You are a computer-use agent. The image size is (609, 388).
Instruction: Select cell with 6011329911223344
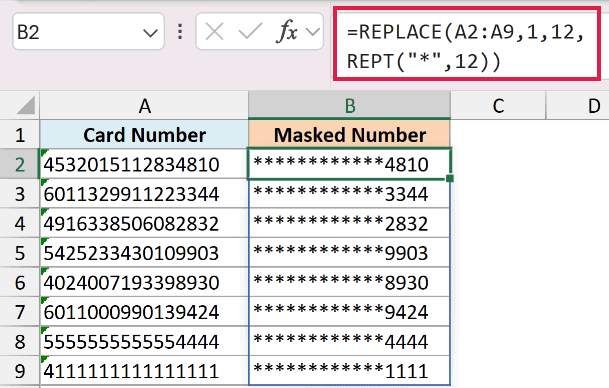click(144, 194)
